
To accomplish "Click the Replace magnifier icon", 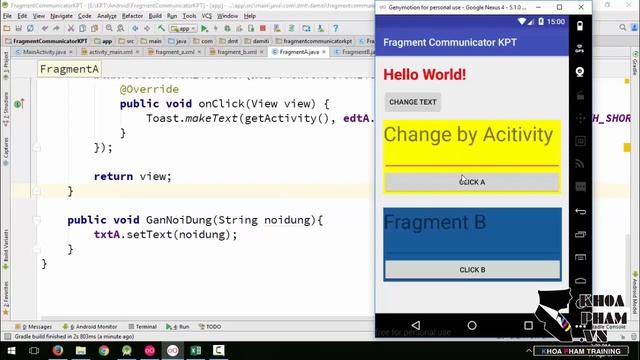I will coord(121,28).
